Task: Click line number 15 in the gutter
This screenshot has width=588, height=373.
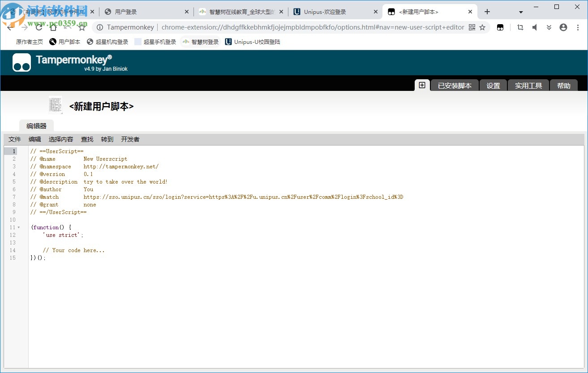Action: coord(13,258)
